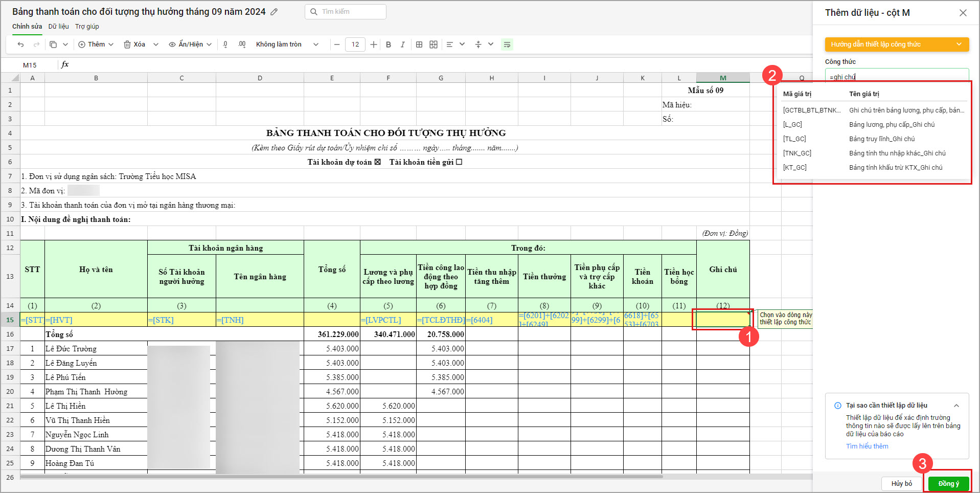
Task: Toggle bold formatting
Action: click(x=389, y=44)
